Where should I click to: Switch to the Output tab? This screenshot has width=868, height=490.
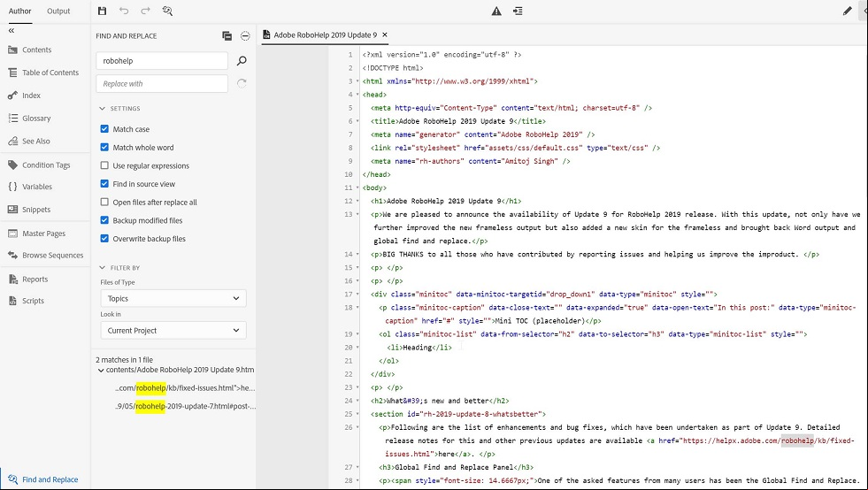[58, 11]
